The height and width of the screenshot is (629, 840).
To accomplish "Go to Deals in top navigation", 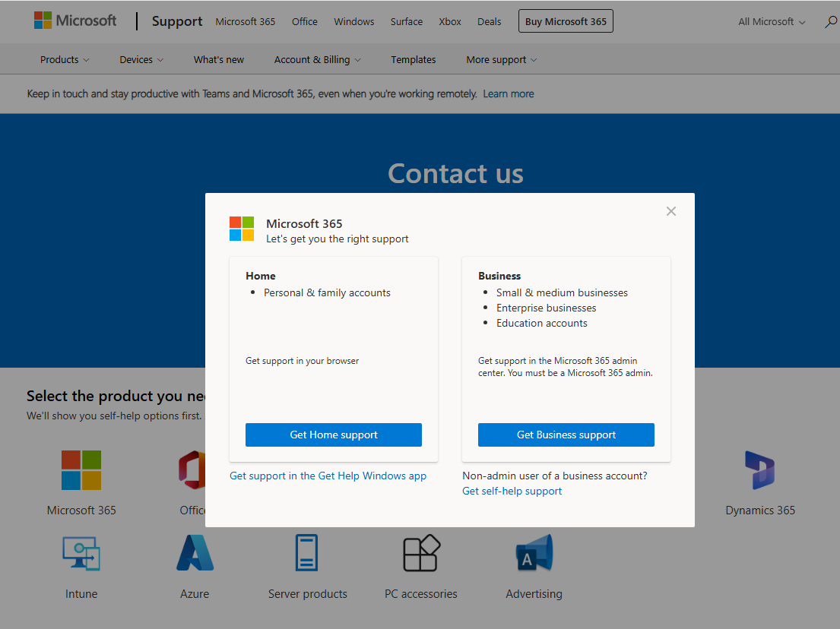I will pos(489,21).
